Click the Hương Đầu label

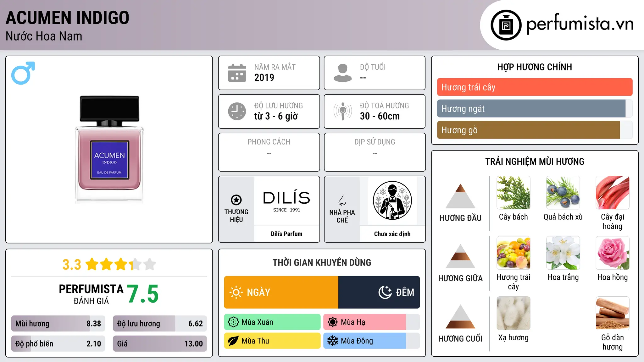click(x=460, y=218)
